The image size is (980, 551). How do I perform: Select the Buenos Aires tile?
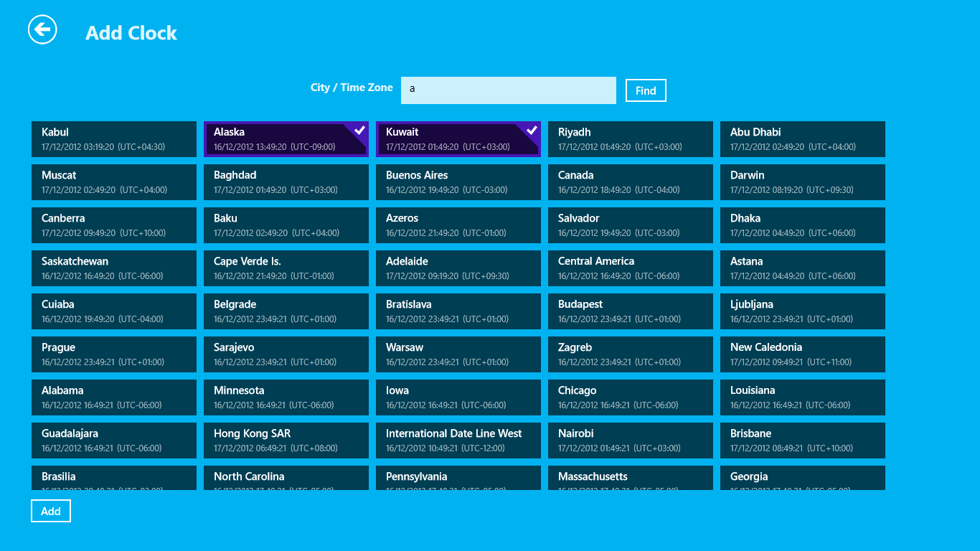tap(458, 182)
